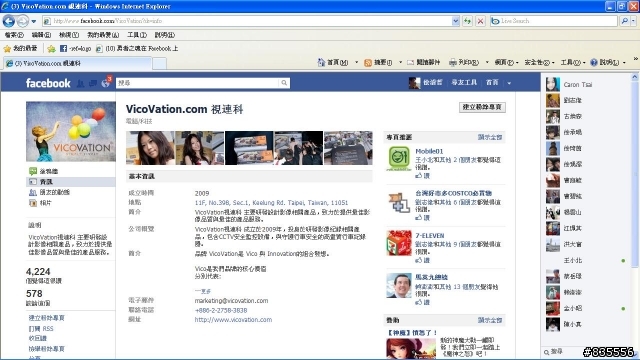Click the Favorites star button
The image size is (640, 360).
pyautogui.click(x=20, y=49)
